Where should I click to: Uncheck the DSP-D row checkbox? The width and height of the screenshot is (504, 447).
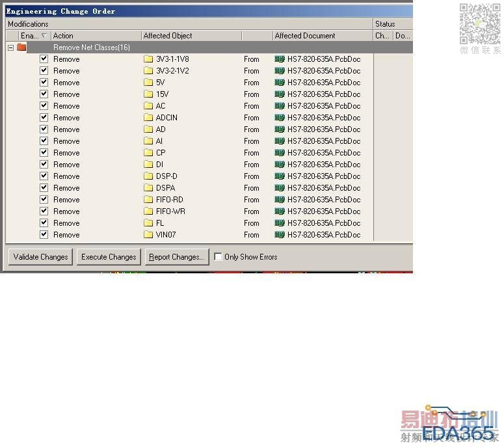(44, 176)
